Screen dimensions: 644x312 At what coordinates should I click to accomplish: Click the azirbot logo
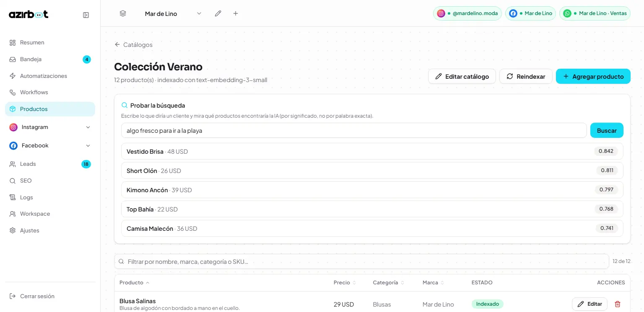(29, 15)
